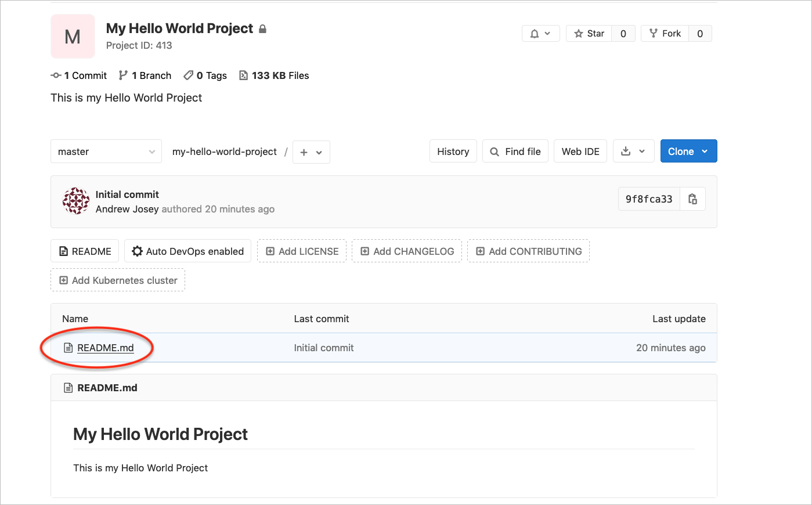Launch the Web IDE
The height and width of the screenshot is (505, 812).
(580, 151)
